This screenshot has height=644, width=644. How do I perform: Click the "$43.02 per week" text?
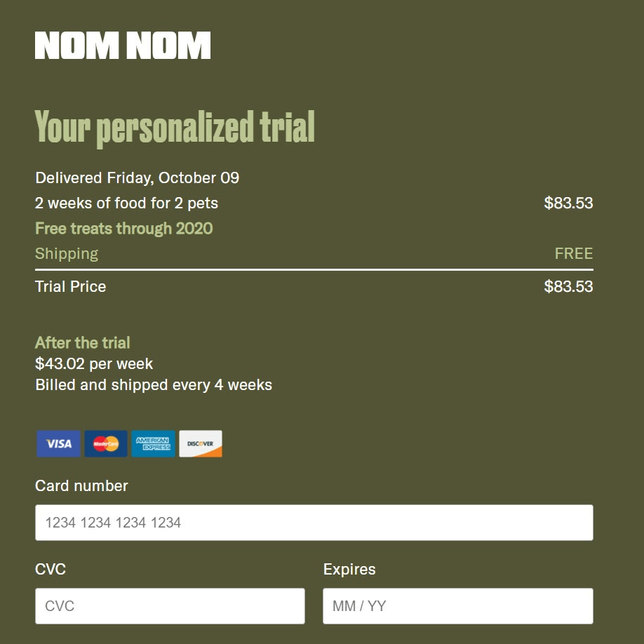pyautogui.click(x=94, y=363)
